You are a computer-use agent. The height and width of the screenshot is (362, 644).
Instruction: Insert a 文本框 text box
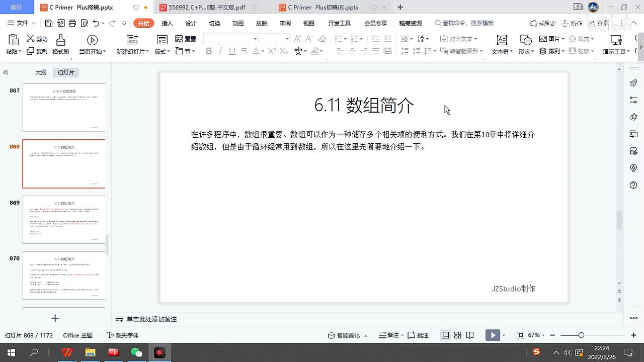(502, 45)
